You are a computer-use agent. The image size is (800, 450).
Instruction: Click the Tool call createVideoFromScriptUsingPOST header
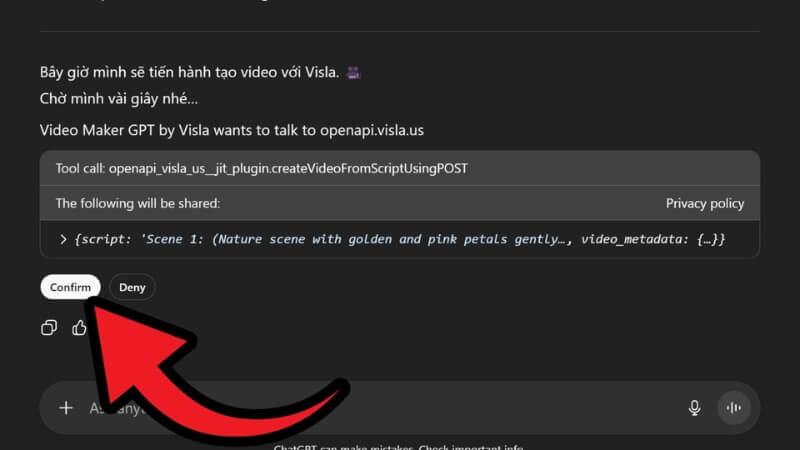(x=261, y=168)
